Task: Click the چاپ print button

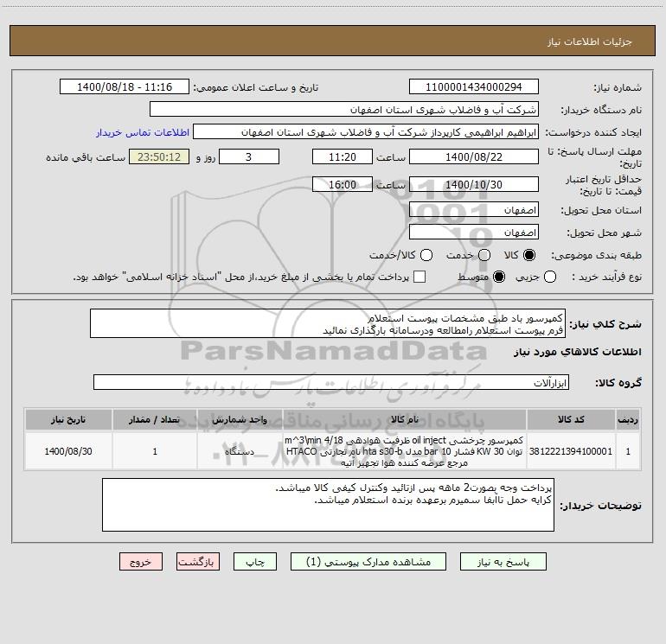Action: click(255, 562)
